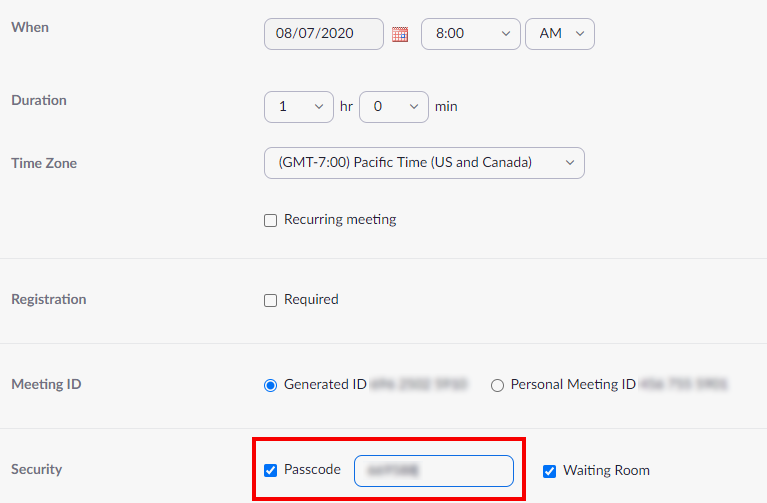This screenshot has width=767, height=503.
Task: Click the meeting date field 08/07/2020
Action: click(324, 34)
